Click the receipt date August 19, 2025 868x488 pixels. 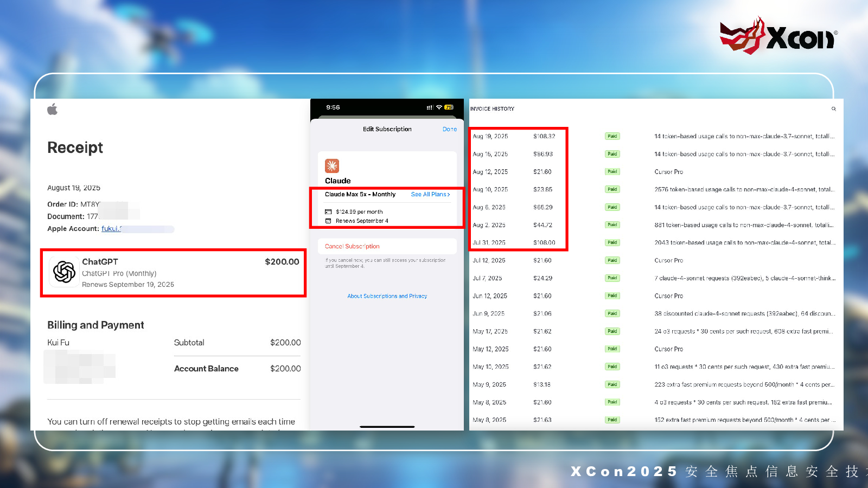tap(74, 188)
